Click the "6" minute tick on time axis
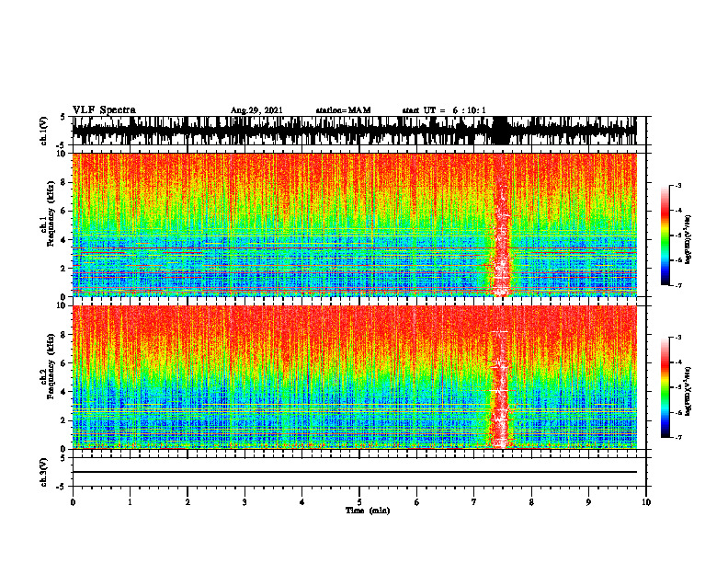 click(417, 502)
